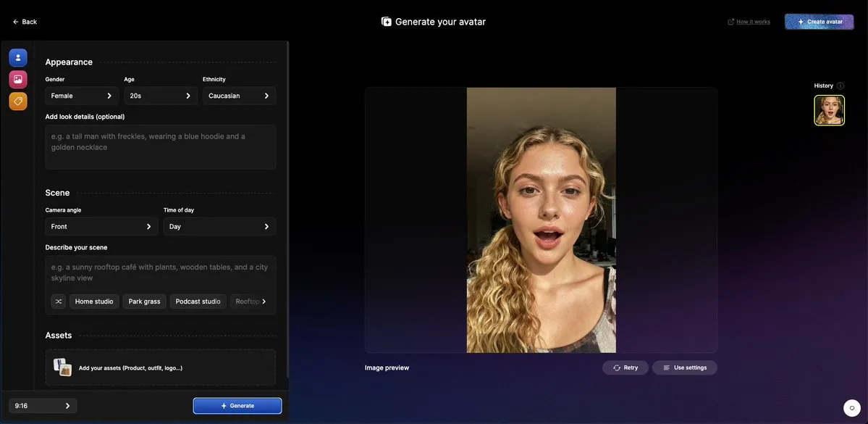This screenshot has width=868, height=424.
Task: Click the Retry button
Action: [x=625, y=367]
